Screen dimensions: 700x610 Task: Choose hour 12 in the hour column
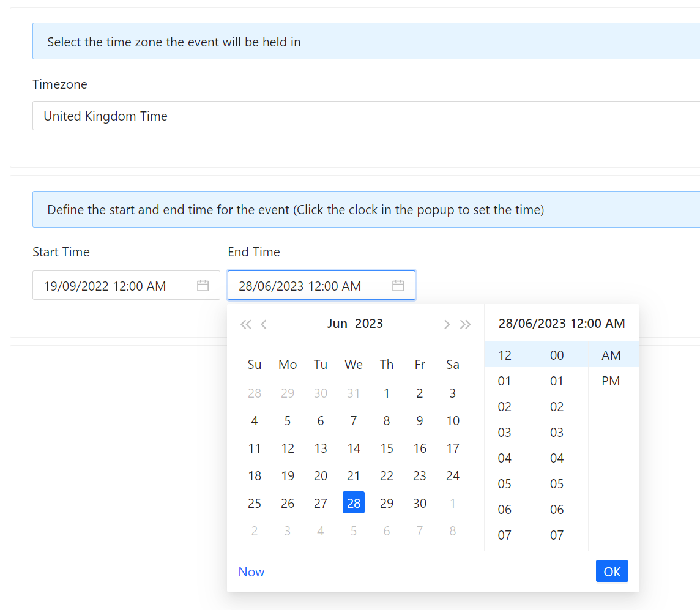click(504, 355)
